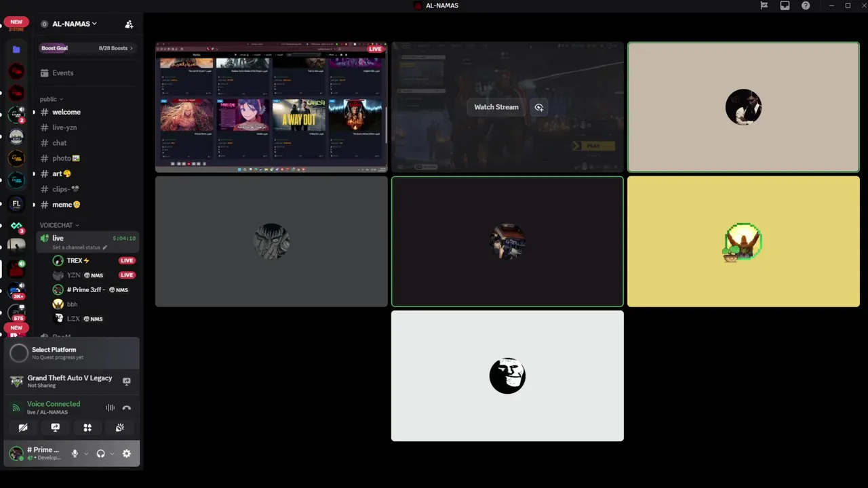The height and width of the screenshot is (488, 868).
Task: Click Set a channel status
Action: click(79, 247)
